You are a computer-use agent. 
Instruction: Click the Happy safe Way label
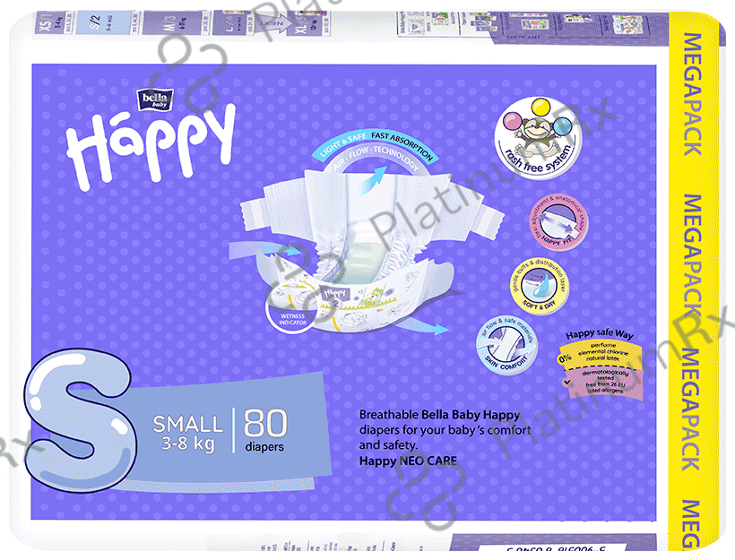tap(599, 334)
